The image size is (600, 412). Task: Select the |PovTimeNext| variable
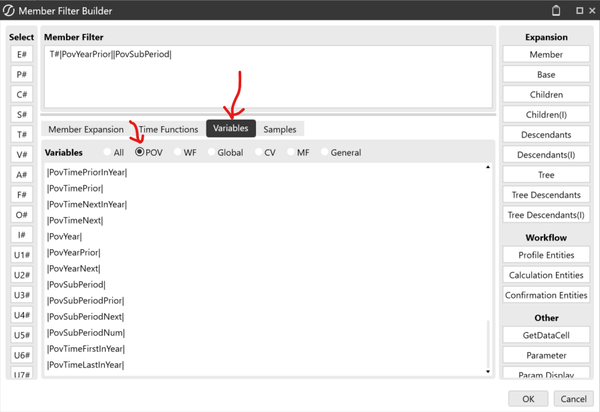point(75,221)
